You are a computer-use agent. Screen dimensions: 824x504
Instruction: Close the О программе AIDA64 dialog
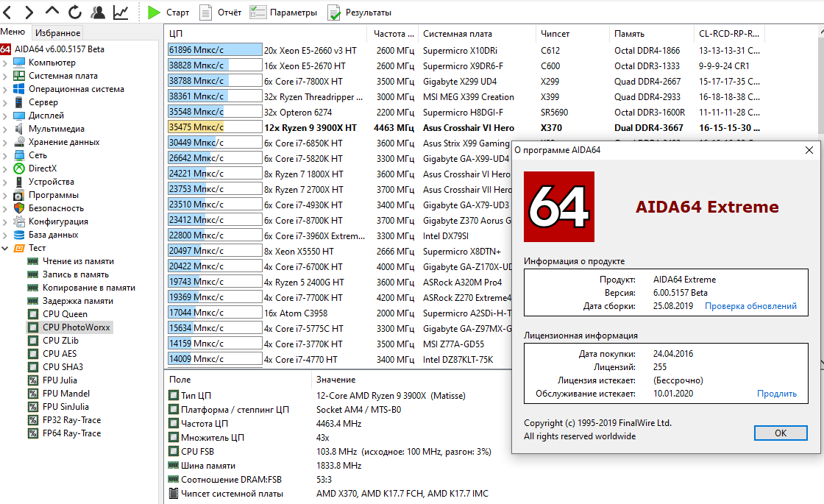tap(809, 150)
